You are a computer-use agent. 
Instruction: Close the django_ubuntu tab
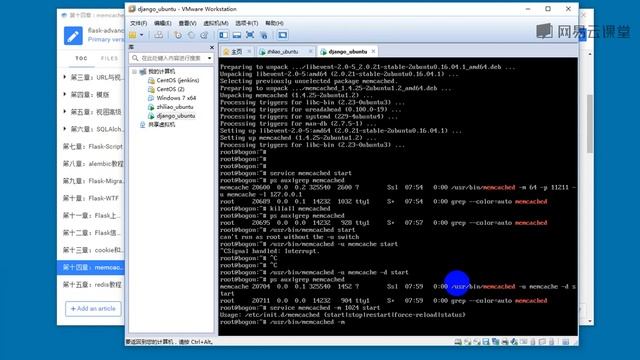[373, 51]
